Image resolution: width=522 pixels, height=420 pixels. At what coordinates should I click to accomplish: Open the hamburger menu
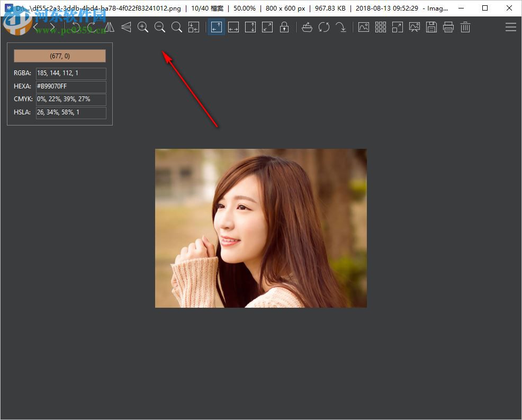510,27
